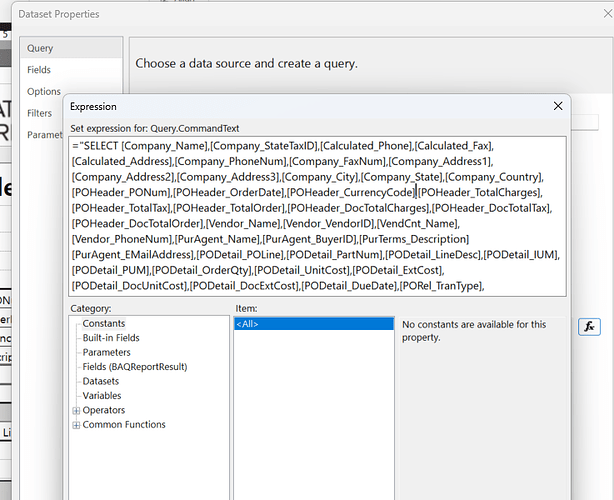
Task: Click the Expression dialog title bar
Action: coord(300,106)
